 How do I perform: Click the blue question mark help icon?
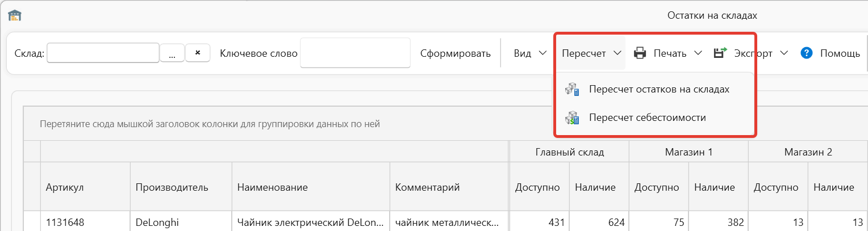click(x=806, y=53)
